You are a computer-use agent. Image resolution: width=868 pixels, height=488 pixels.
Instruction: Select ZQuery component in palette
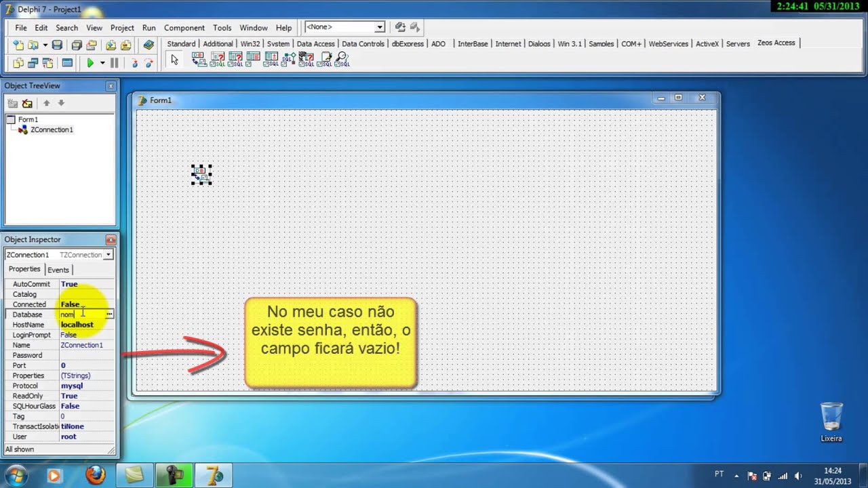pos(235,60)
